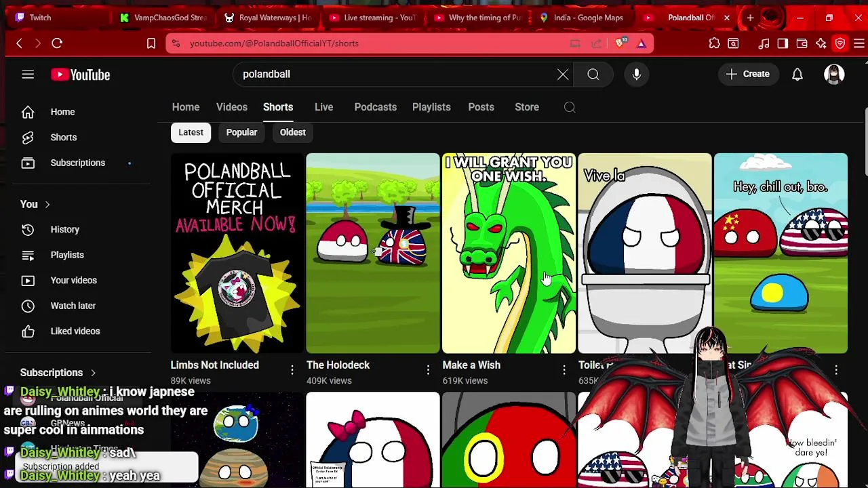Image resolution: width=868 pixels, height=488 pixels.
Task: Go back in browser history
Action: (19, 43)
